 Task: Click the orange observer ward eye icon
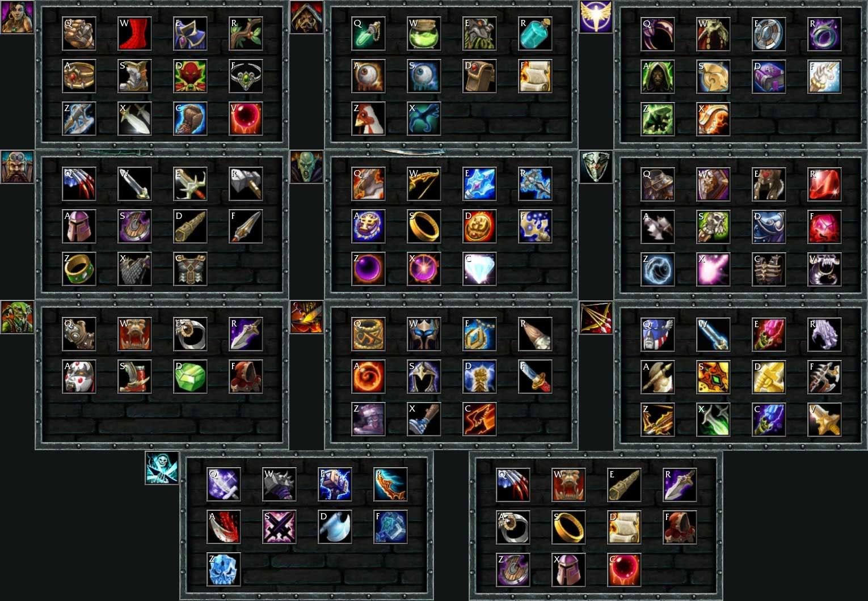(368, 76)
